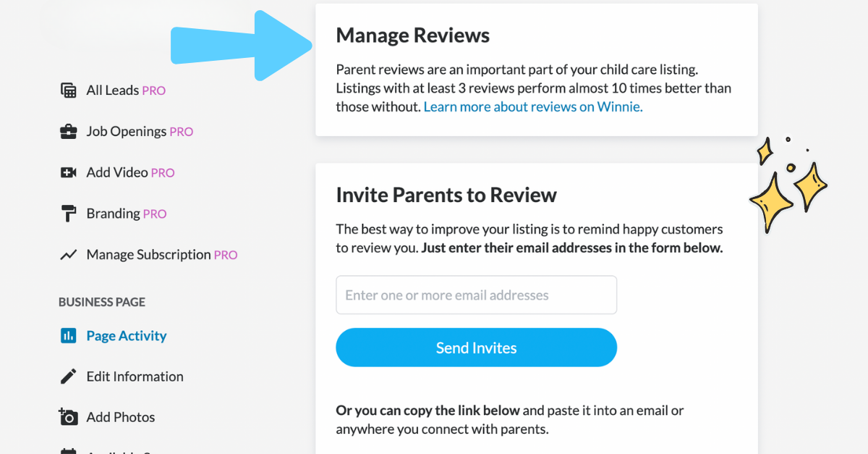Viewport: 868px width, 454px height.
Task: Click the Manage Subscription trend icon
Action: [x=69, y=255]
